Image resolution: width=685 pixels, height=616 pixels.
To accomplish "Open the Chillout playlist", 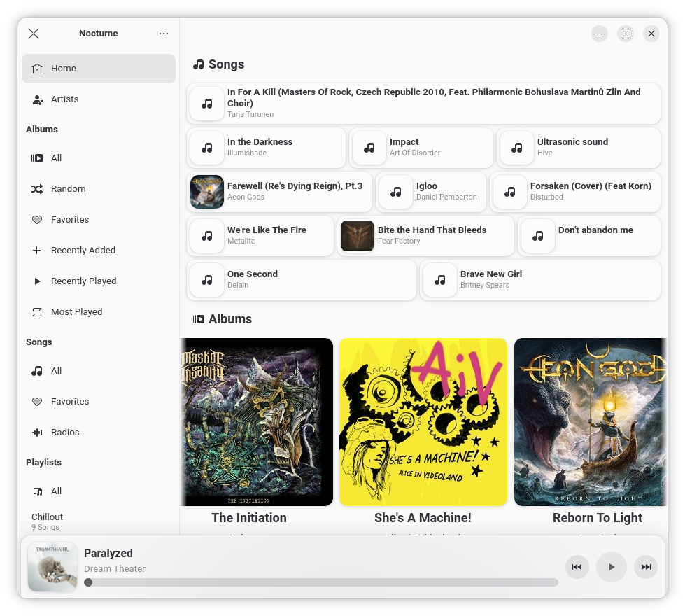I will click(x=99, y=521).
